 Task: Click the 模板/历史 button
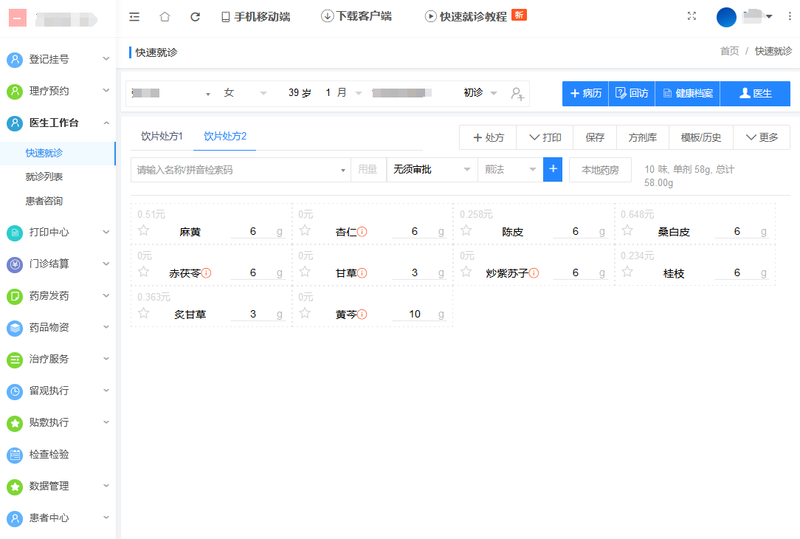(701, 137)
